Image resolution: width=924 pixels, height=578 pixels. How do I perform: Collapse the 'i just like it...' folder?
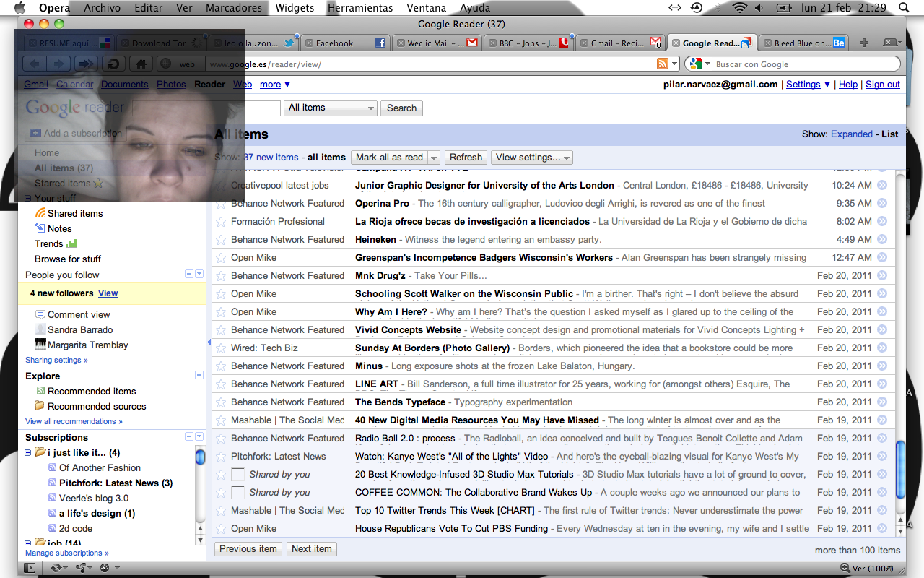(29, 454)
